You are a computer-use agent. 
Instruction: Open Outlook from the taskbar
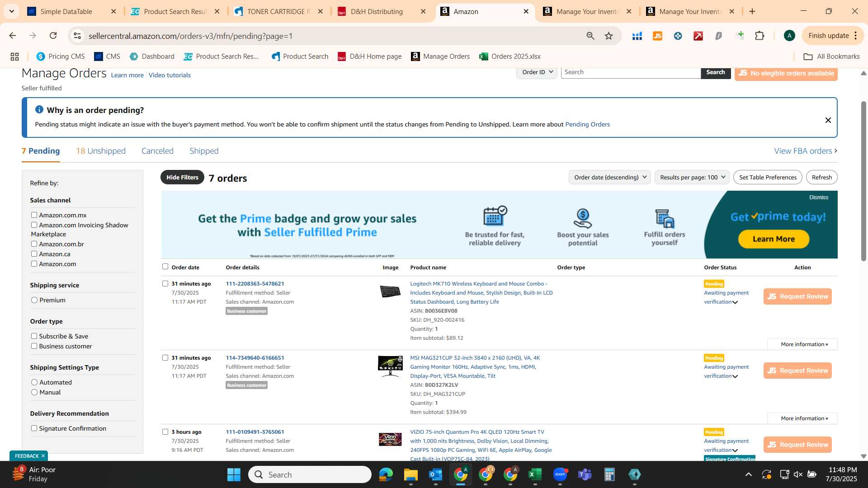point(435,474)
